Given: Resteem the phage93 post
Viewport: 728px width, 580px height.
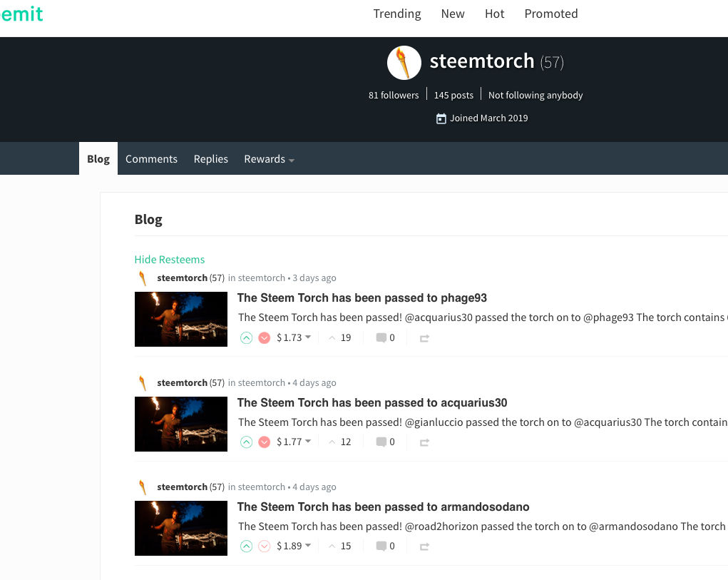Looking at the screenshot, I should click(x=424, y=339).
